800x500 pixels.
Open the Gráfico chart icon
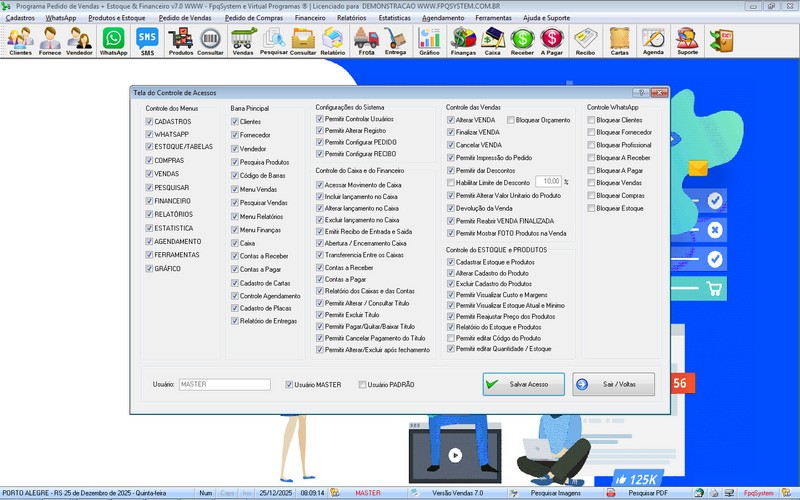(429, 41)
